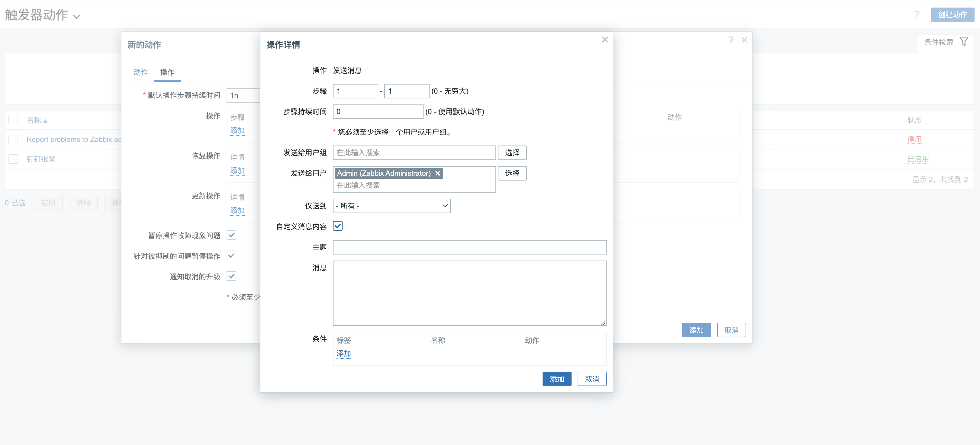Click 添加 link under 条件
The height and width of the screenshot is (445, 980).
343,354
